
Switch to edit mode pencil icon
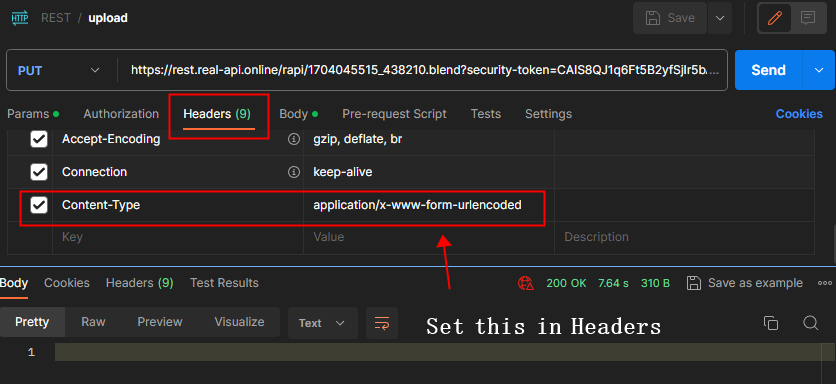click(774, 18)
